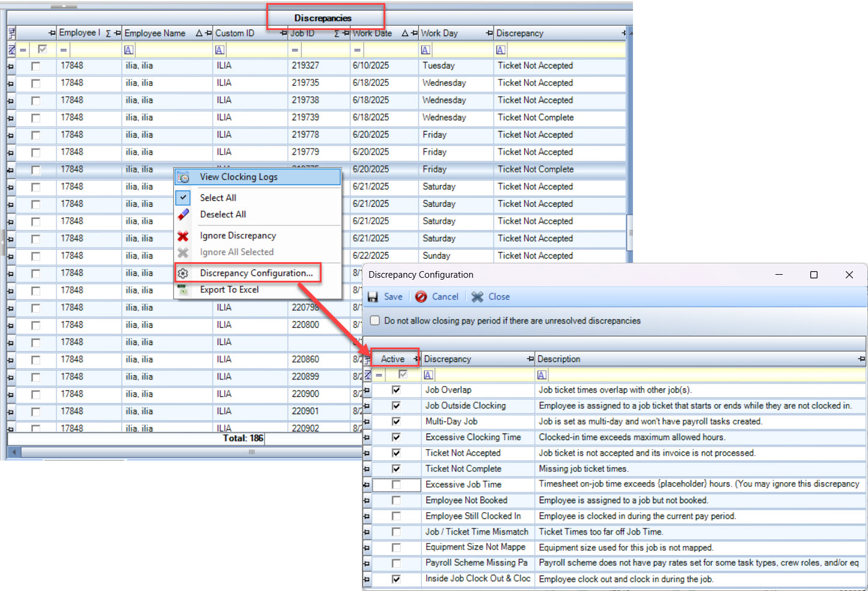Click the checkmark icon beside Select All
Viewport: 868px width, 591px height.
pos(183,197)
